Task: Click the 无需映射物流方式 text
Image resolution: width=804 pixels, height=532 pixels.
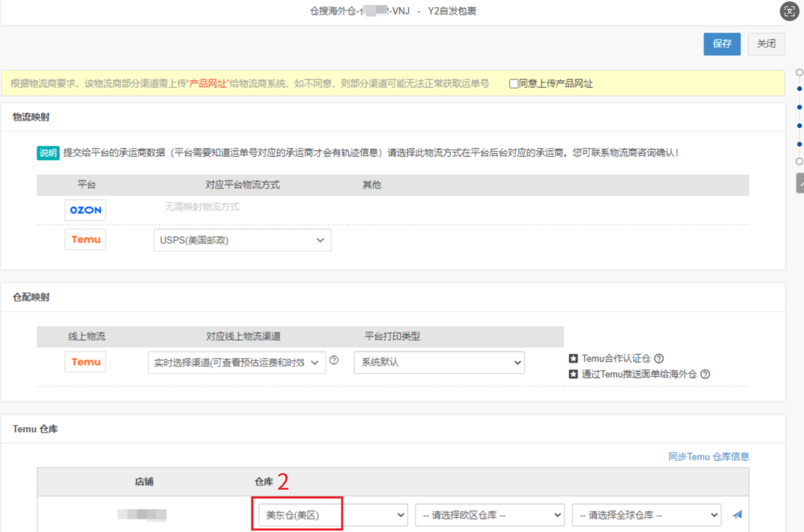Action: [x=201, y=207]
